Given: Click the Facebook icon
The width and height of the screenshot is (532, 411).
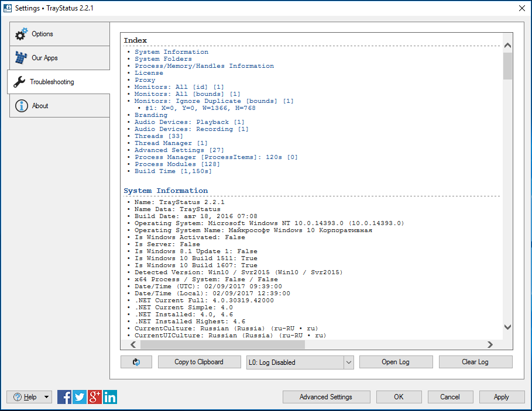Looking at the screenshot, I should tap(64, 397).
